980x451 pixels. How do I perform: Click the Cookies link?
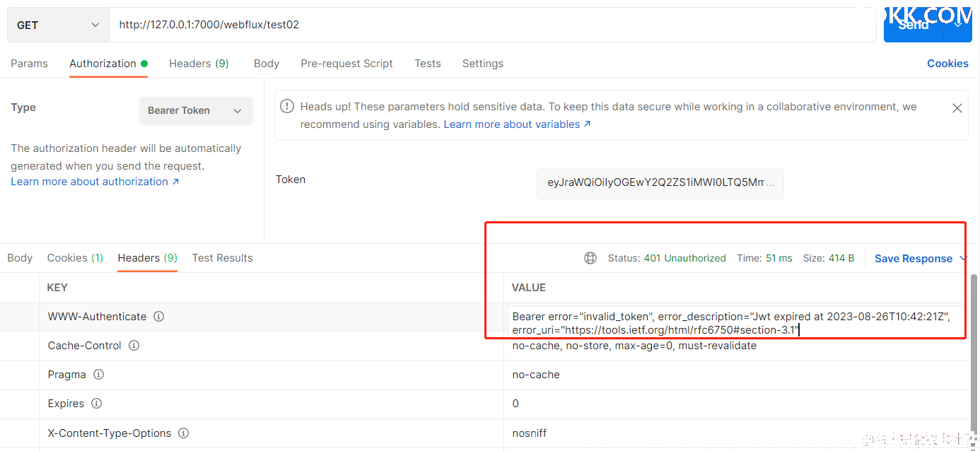pos(947,64)
